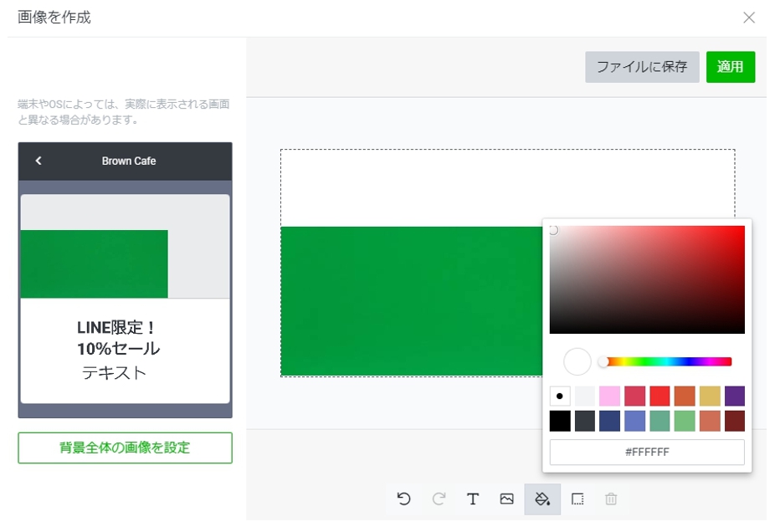The image size is (775, 532).
Task: Click 背景全体の画像を設定 button
Action: coord(125,448)
